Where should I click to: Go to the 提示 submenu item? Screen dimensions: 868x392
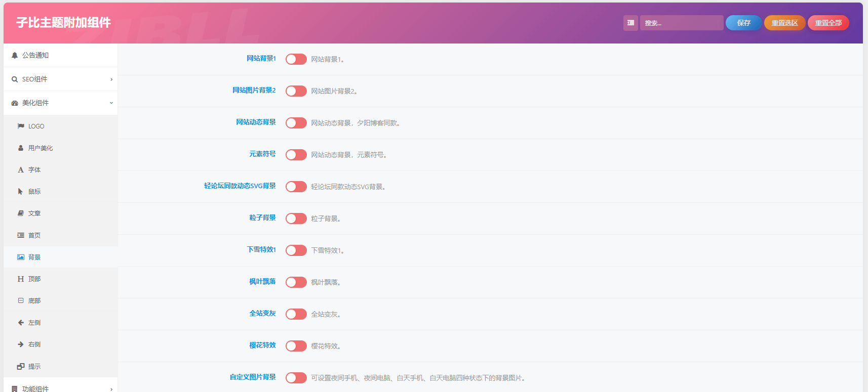(60, 366)
